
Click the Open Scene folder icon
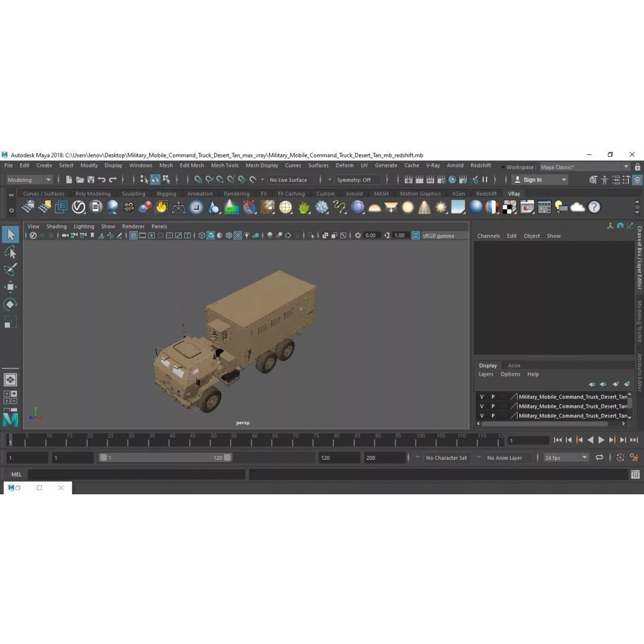click(x=80, y=179)
